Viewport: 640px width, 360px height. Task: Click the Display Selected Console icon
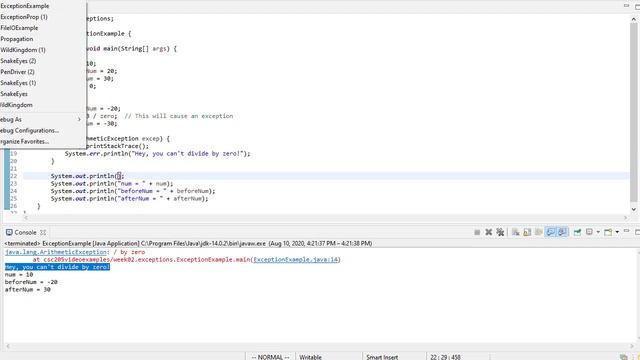589,232
